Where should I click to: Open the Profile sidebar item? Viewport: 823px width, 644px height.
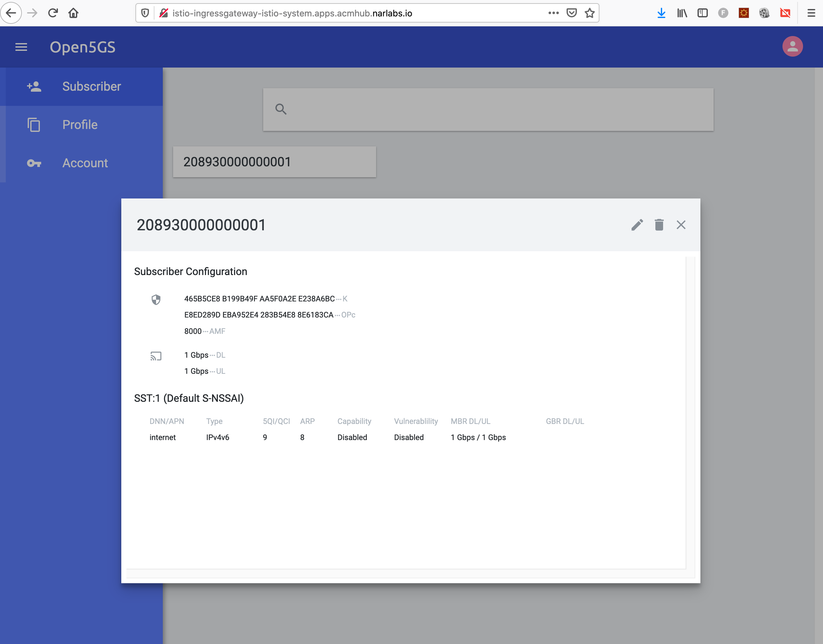79,125
